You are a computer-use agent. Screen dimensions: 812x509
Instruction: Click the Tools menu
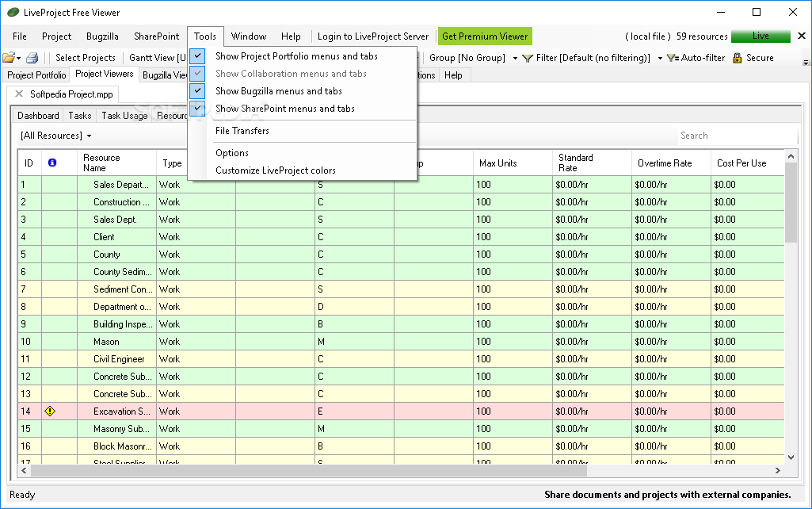(x=205, y=36)
